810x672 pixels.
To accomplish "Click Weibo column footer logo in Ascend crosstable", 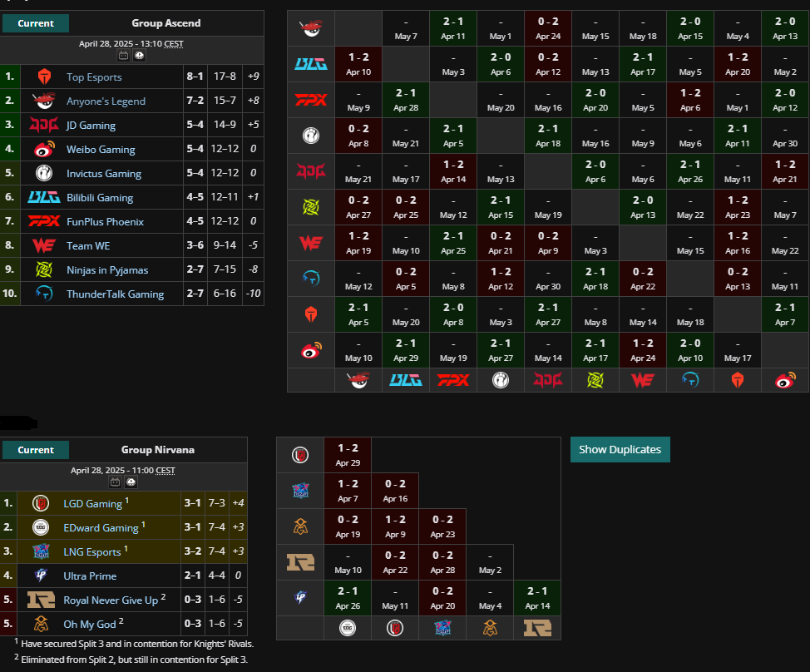I will click(785, 380).
